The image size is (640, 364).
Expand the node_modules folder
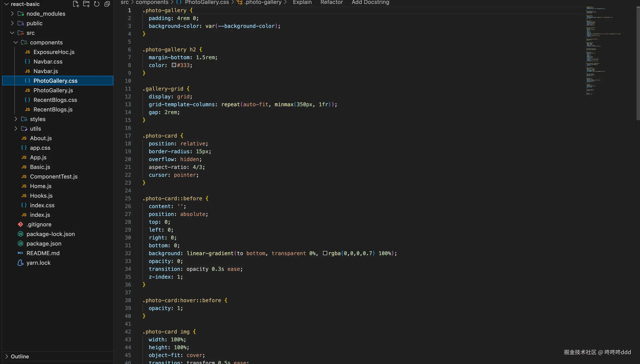click(12, 14)
